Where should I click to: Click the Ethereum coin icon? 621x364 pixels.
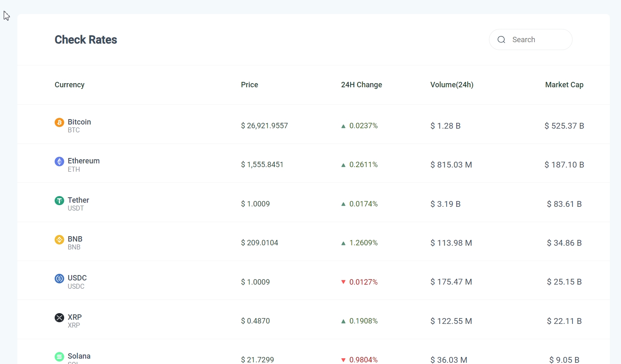tap(59, 161)
